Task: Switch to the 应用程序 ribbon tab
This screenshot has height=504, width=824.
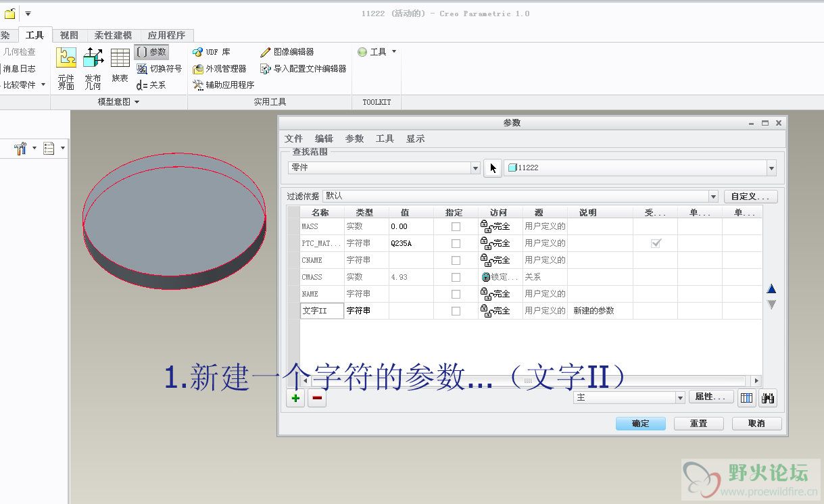Action: [x=166, y=35]
